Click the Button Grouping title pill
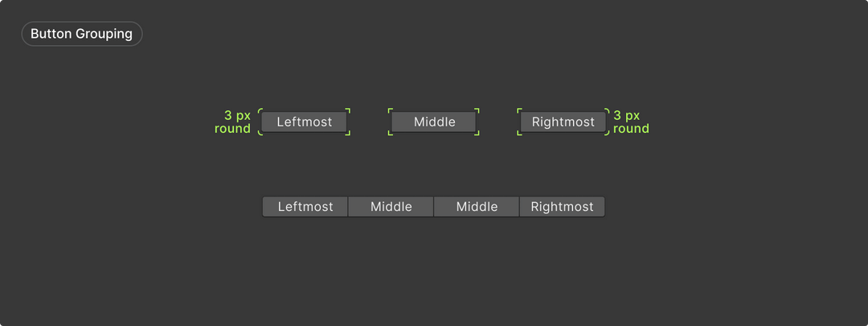 81,34
